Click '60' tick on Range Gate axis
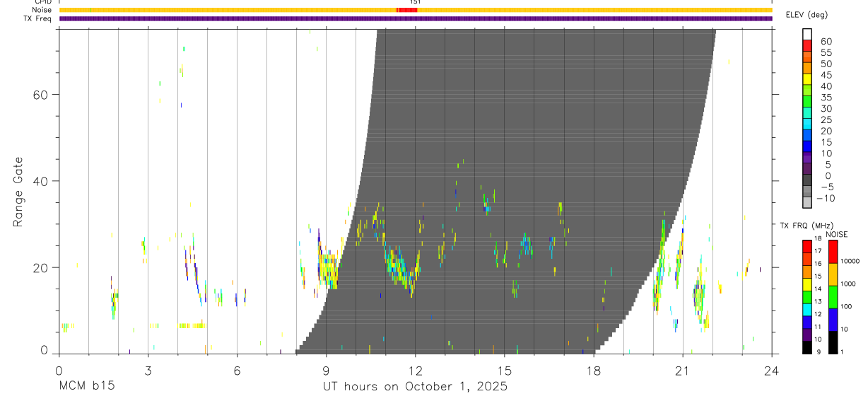The width and height of the screenshot is (868, 401). click(x=41, y=95)
